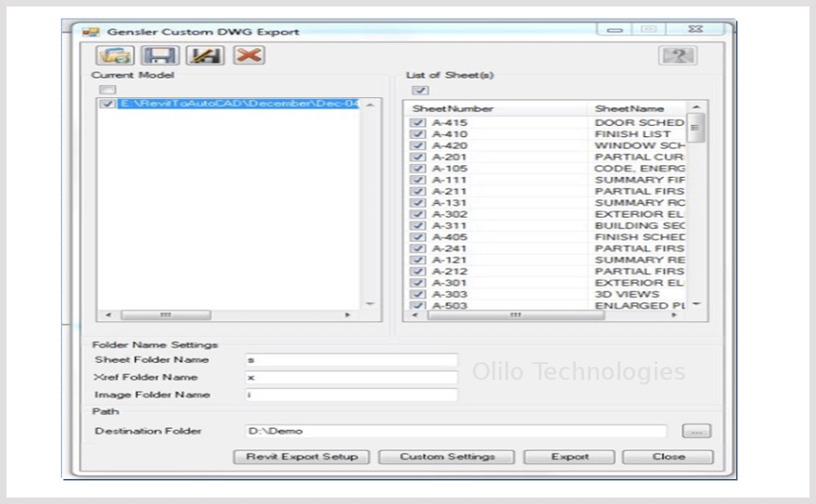This screenshot has height=504, width=816.
Task: Uncheck the checkbox for sheet A-211
Action: 417,192
